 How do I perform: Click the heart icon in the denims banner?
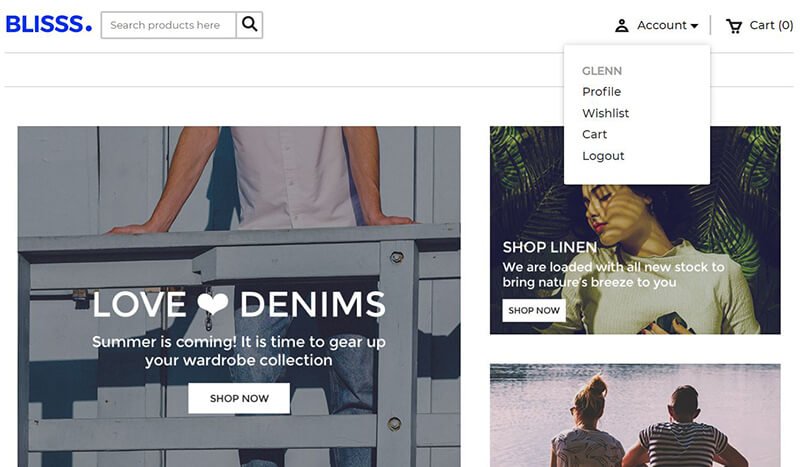(212, 304)
